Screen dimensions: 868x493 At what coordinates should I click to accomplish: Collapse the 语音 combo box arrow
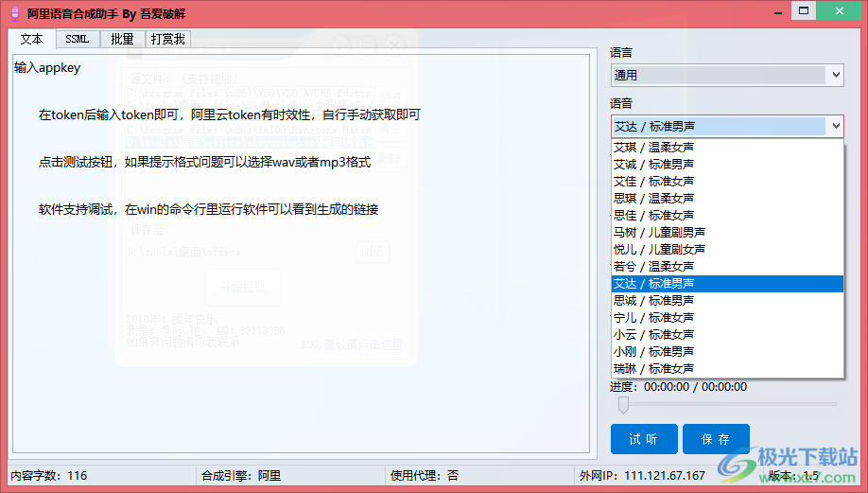tap(835, 126)
